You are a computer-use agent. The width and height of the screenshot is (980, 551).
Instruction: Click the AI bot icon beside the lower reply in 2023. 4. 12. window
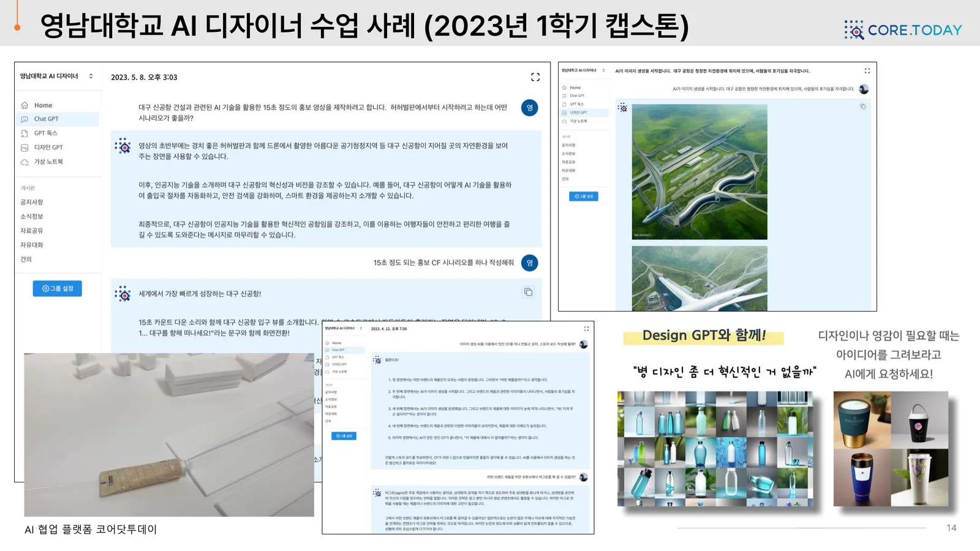[x=377, y=492]
